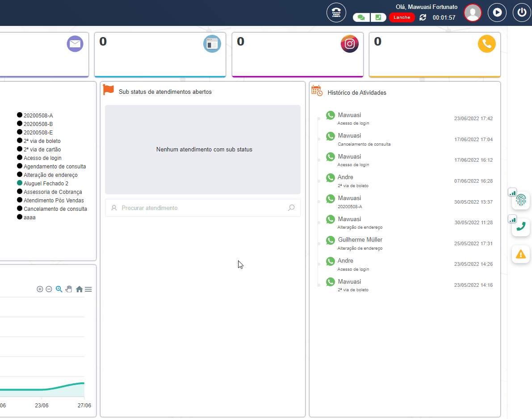
Task: Select the chart panning hand tool
Action: [x=69, y=289]
